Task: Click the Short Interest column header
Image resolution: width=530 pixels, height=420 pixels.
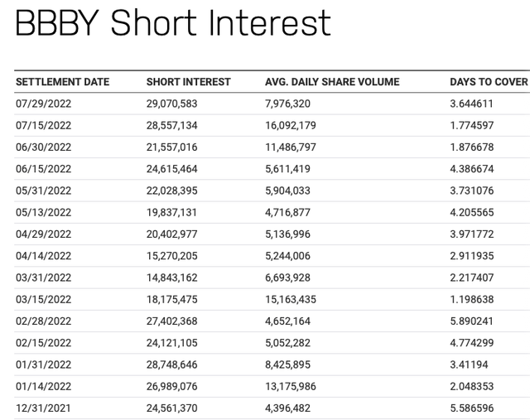Action: coord(188,82)
